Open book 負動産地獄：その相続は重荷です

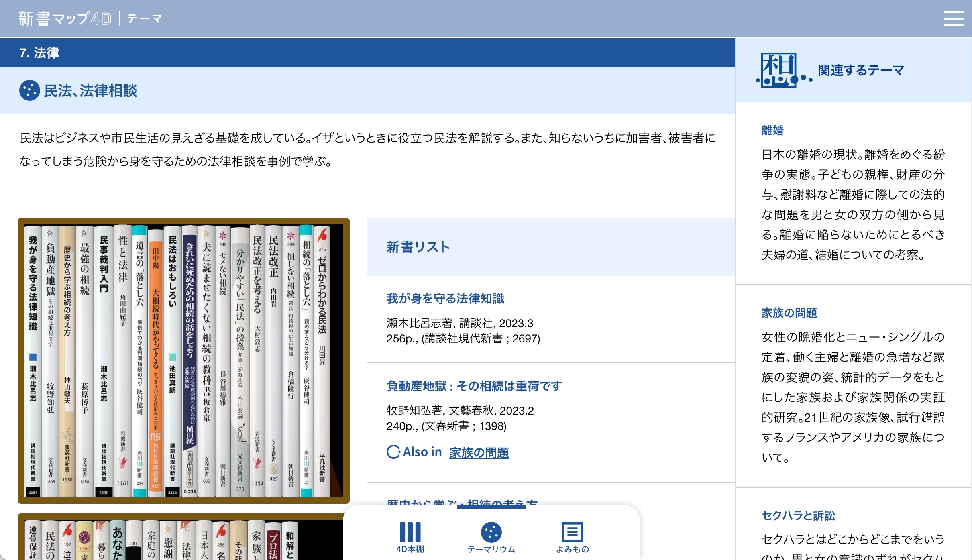(x=474, y=386)
